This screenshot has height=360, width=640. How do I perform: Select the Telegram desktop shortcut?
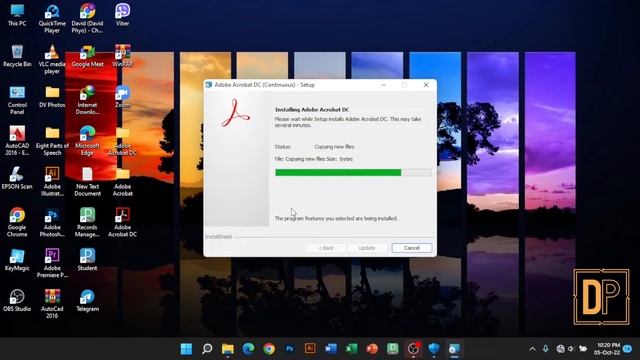click(87, 301)
